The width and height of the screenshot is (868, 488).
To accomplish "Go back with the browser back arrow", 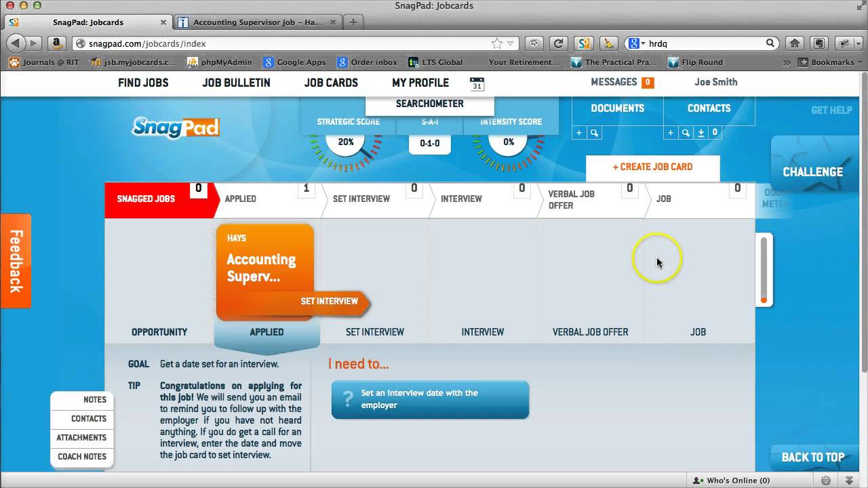I will [x=15, y=43].
